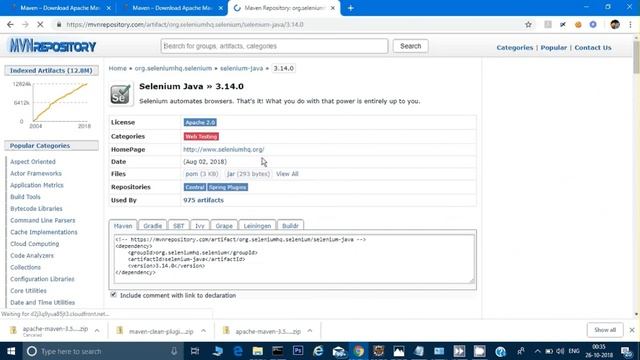Select the Ivy dependency tab
Viewport: 640px width, 360px height.
tap(200, 225)
